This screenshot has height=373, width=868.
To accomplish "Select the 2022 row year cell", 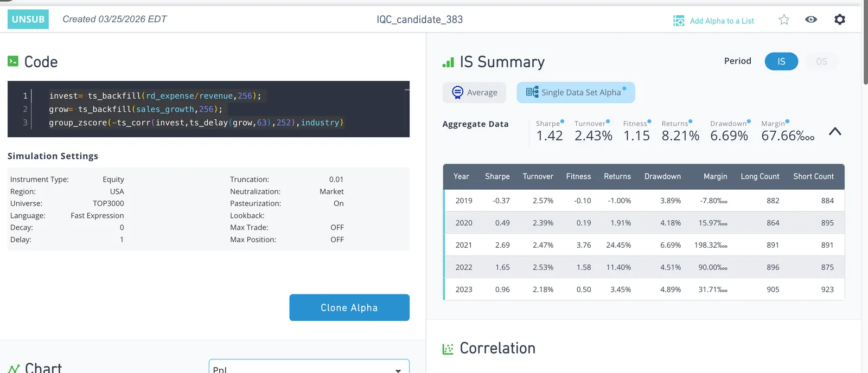I will coord(464,267).
